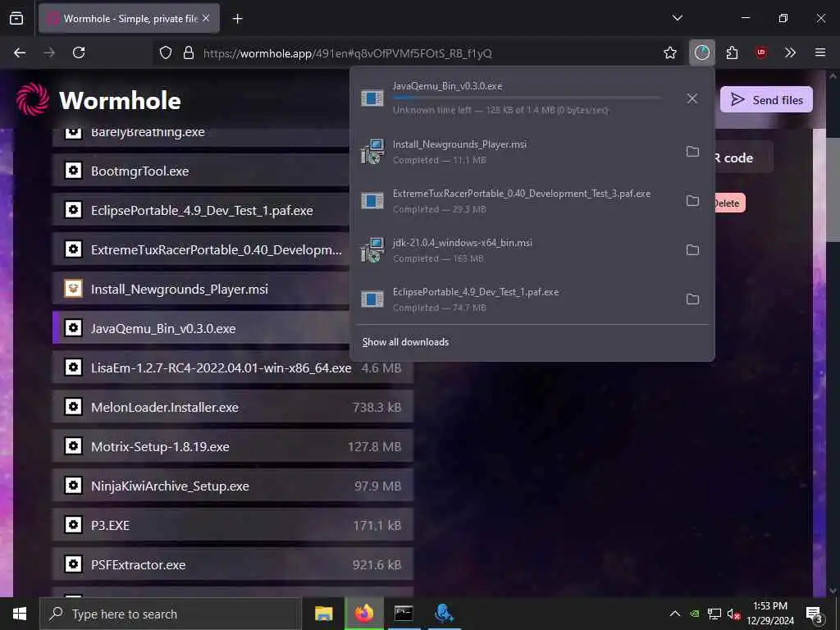Open Firefox downloads panel button
The height and width of the screenshot is (630, 840).
coord(702,52)
